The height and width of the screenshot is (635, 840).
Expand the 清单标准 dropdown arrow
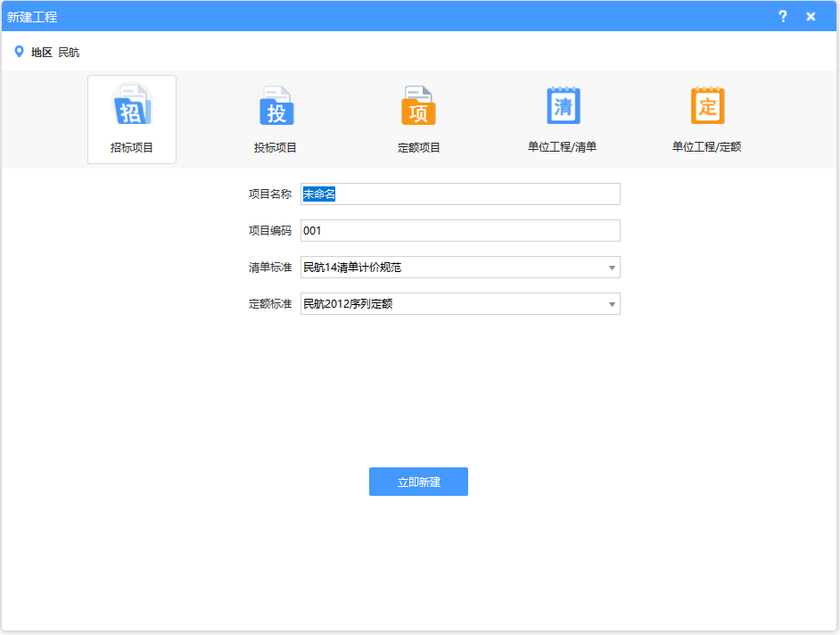click(x=612, y=268)
